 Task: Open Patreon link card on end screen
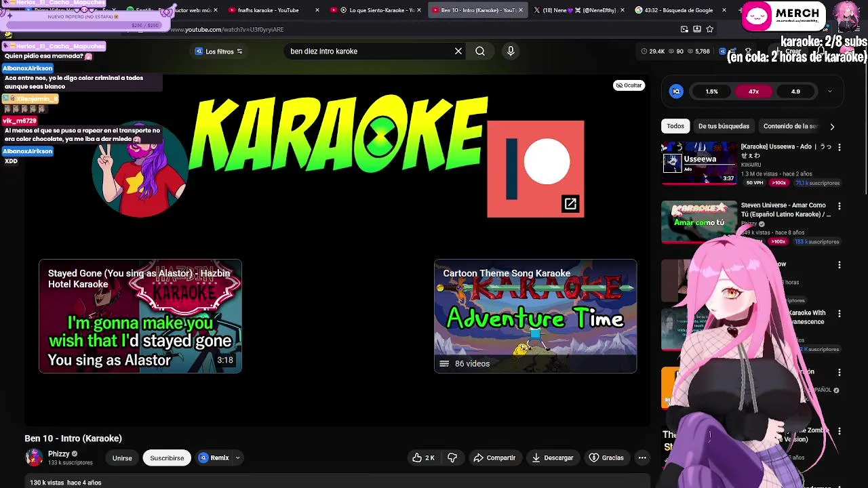tap(535, 169)
